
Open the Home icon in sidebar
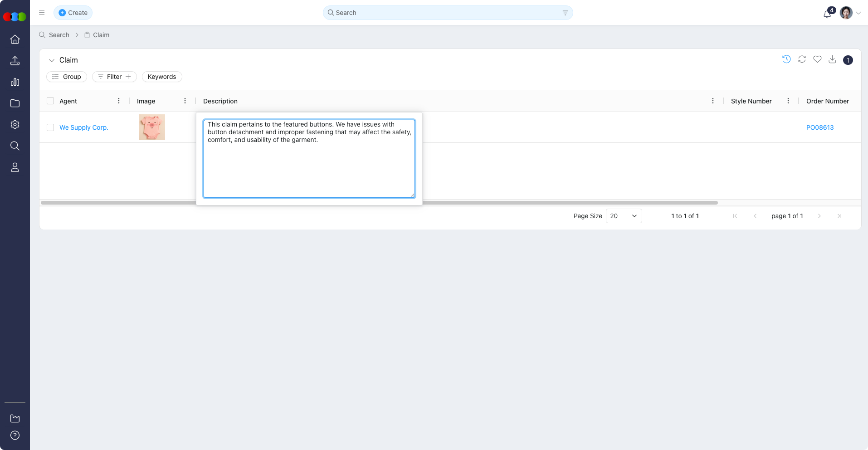(15, 39)
